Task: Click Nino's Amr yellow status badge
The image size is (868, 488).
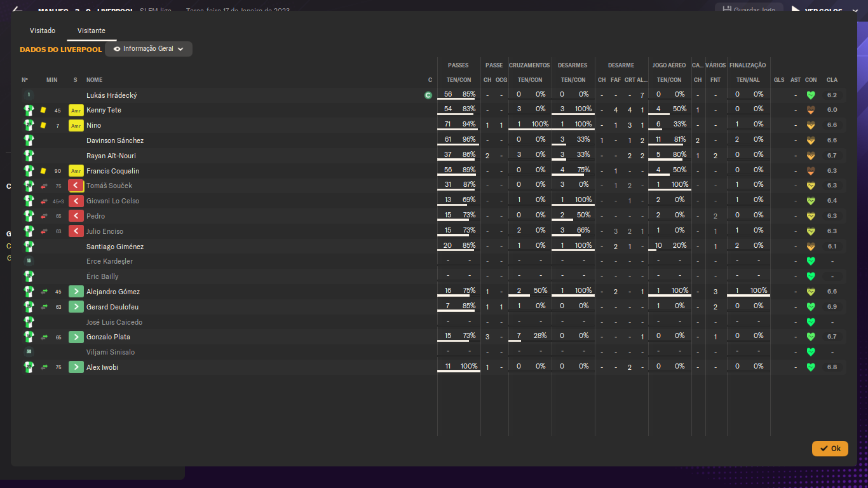Action: point(76,125)
